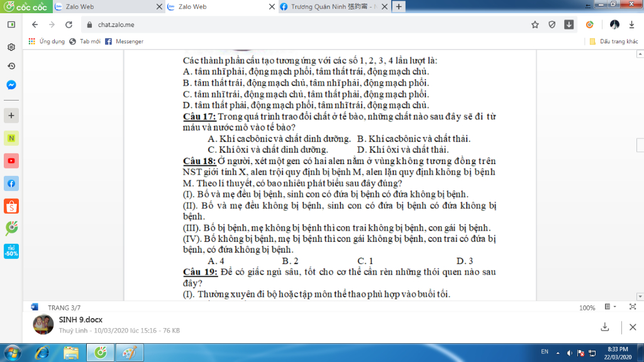Download the SINH 9.docx file

(604, 327)
